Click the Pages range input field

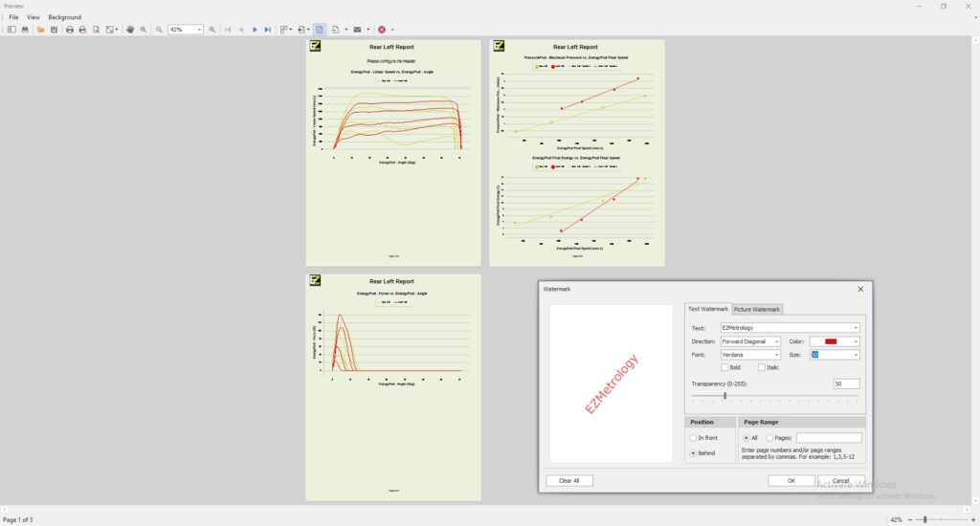tap(829, 438)
